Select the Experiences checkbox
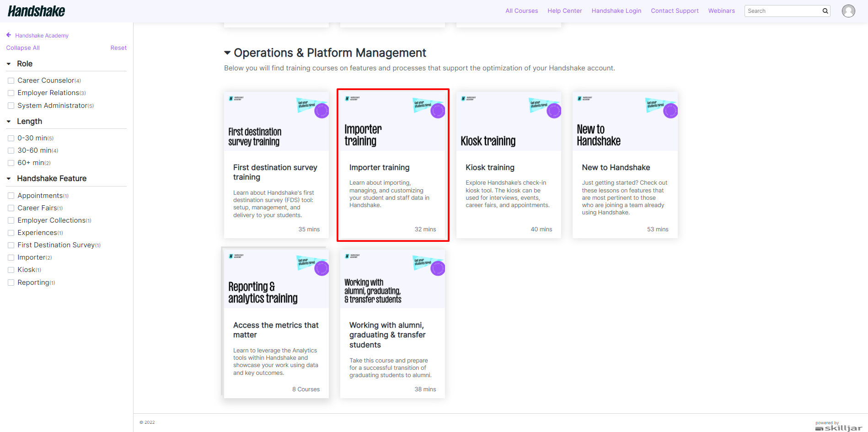Viewport: 868px width, 432px height. click(11, 233)
